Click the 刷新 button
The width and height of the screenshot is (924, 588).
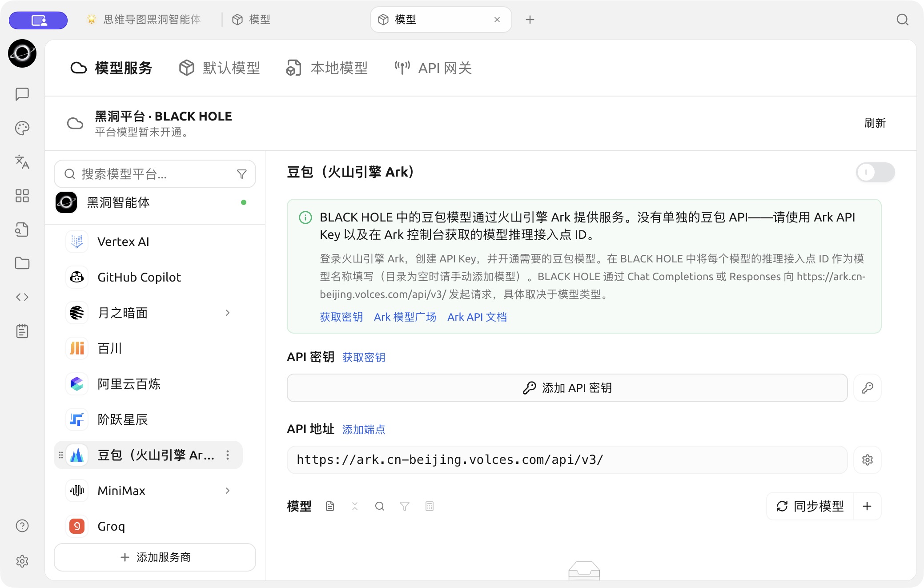[875, 123]
